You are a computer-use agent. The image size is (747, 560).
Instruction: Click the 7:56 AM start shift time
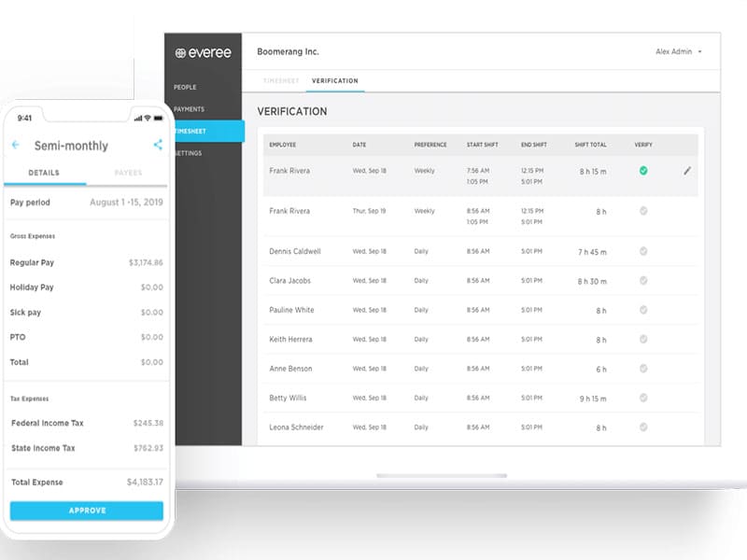pyautogui.click(x=478, y=171)
